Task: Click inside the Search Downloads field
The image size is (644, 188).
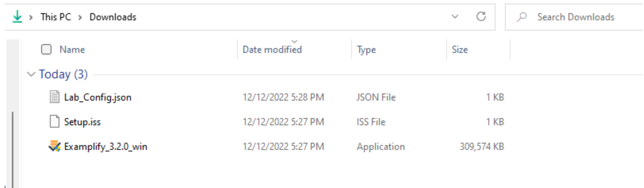Action: pyautogui.click(x=575, y=17)
